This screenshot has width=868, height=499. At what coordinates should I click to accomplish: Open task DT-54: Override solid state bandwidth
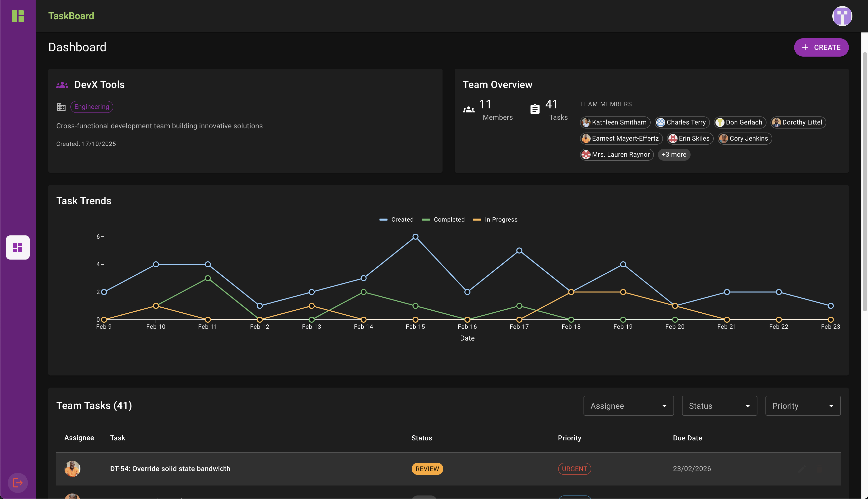[170, 469]
